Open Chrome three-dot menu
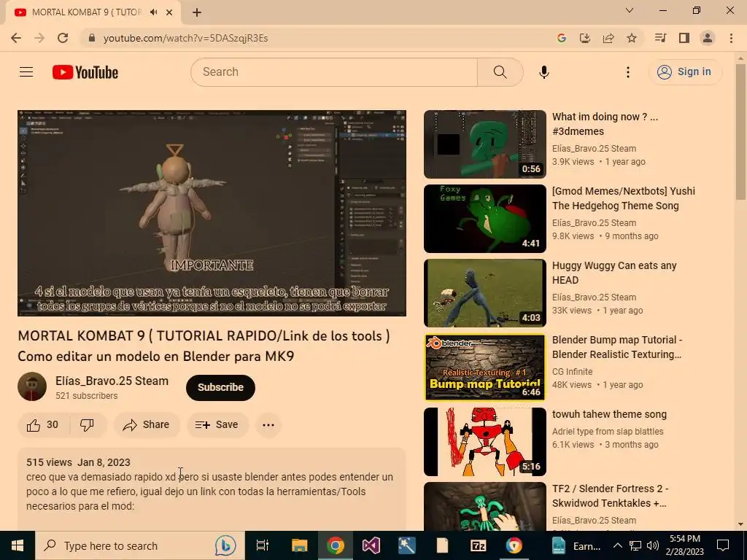Screen dimensions: 747x560 pyautogui.click(x=731, y=38)
